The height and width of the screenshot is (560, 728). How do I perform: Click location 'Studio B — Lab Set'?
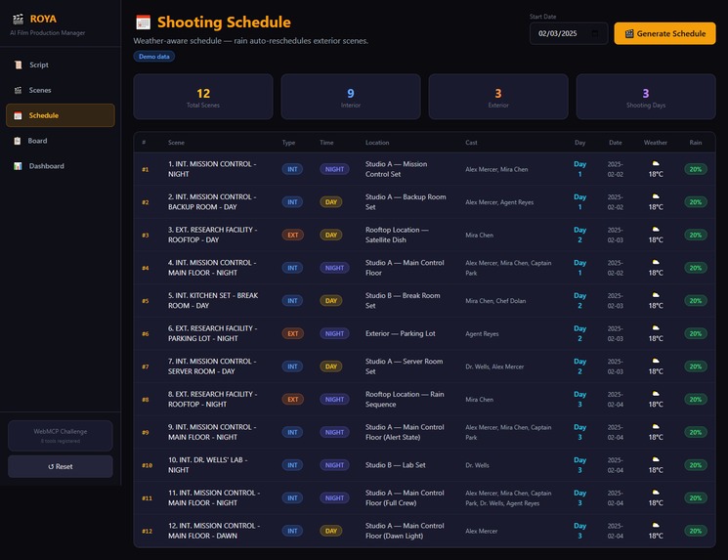(x=395, y=465)
